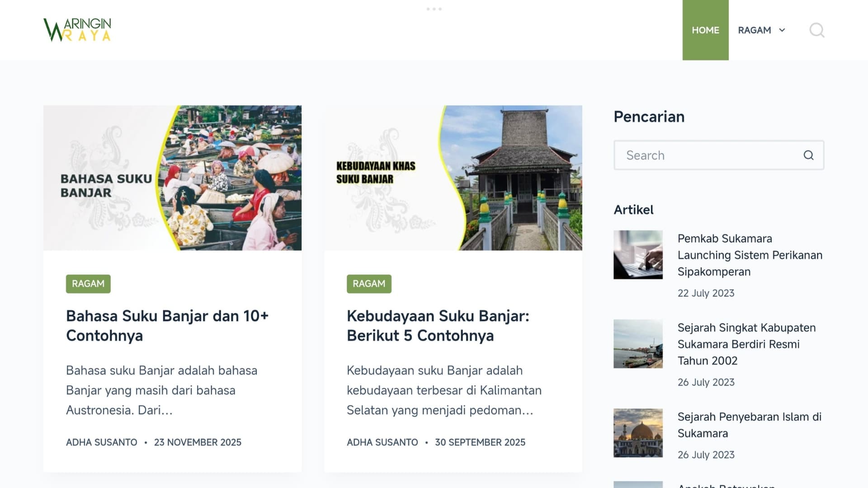868x488 pixels.
Task: Open the Bahasa Suku Banjar featured image
Action: point(172,178)
